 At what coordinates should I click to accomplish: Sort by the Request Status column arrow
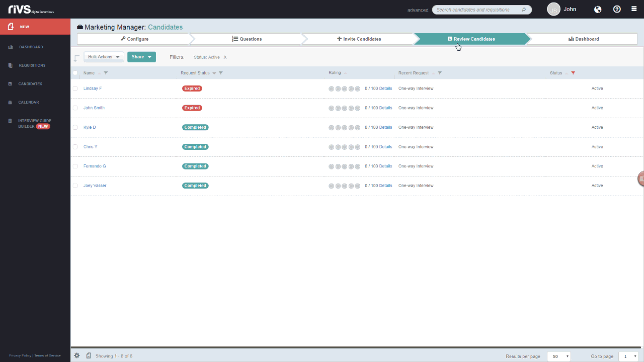coord(214,73)
